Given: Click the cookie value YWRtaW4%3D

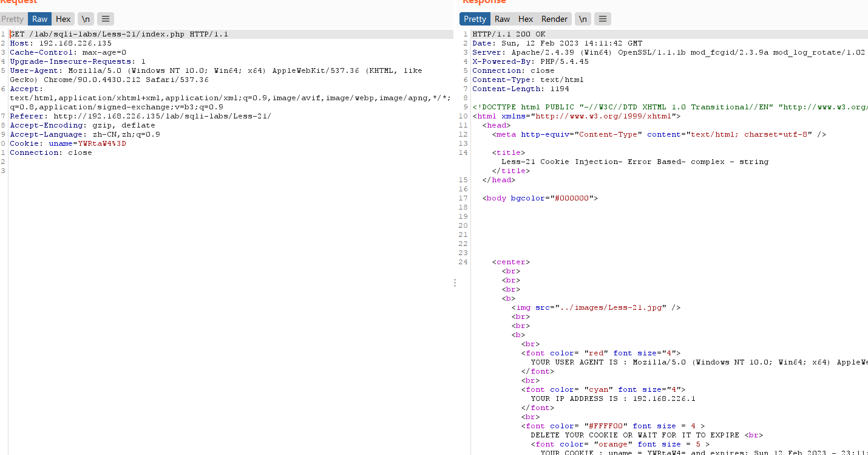Looking at the screenshot, I should 102,143.
